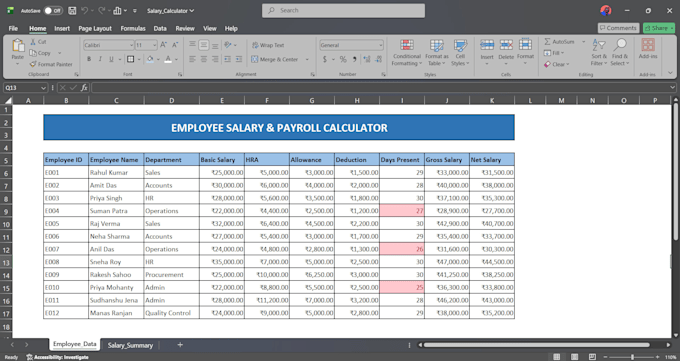This screenshot has height=361, width=680.
Task: Click the Comments button
Action: tap(618, 28)
